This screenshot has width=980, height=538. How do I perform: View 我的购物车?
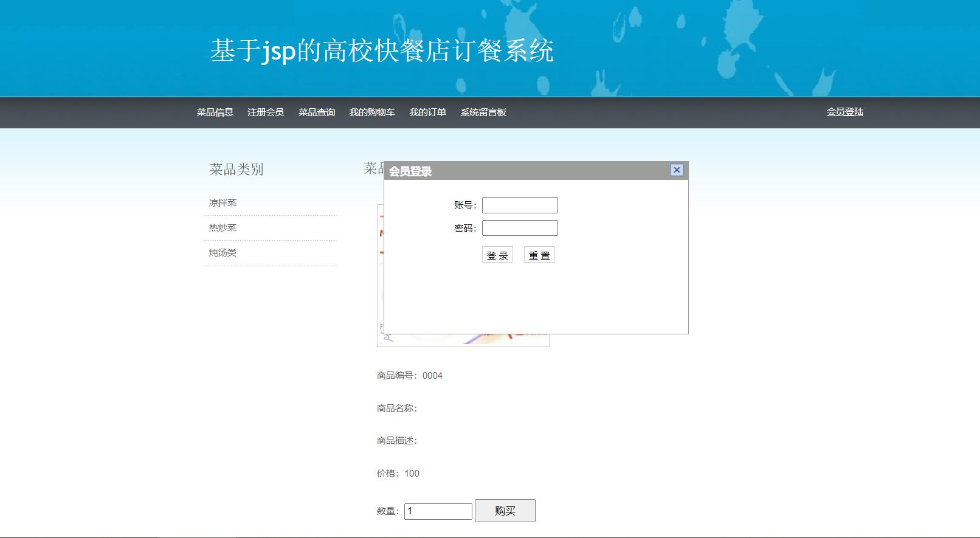click(372, 112)
